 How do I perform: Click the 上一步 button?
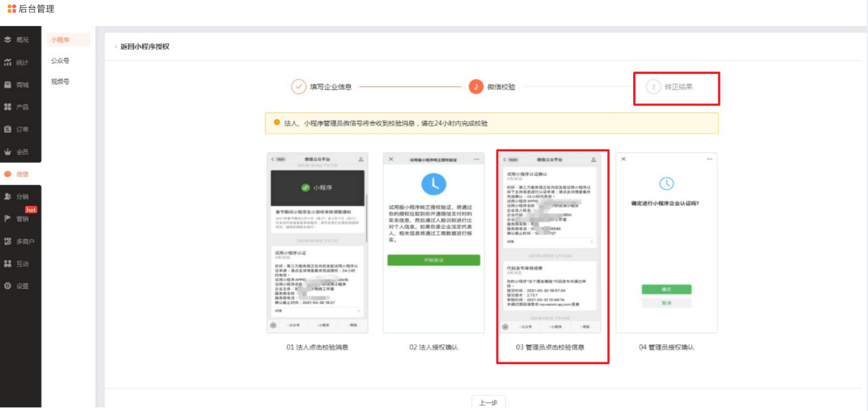point(488,402)
